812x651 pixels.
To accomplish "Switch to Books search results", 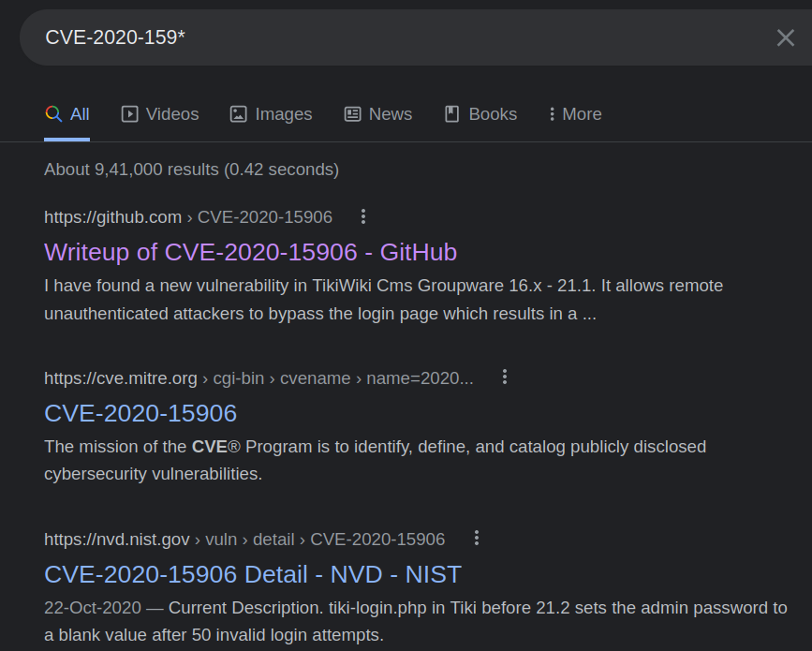I will click(480, 114).
